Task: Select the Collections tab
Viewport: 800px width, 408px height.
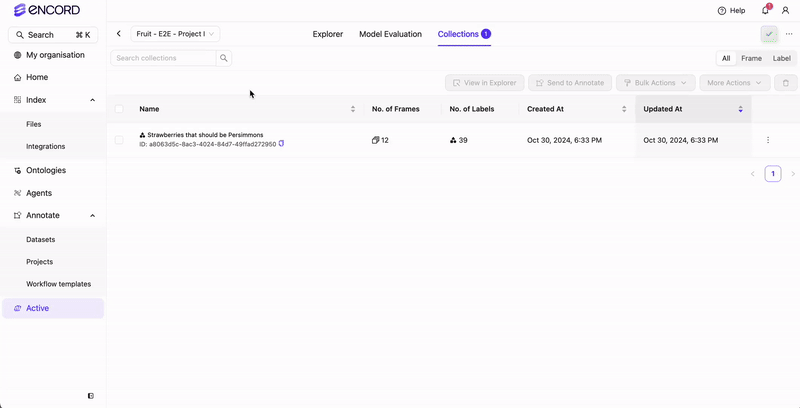Action: click(x=464, y=34)
